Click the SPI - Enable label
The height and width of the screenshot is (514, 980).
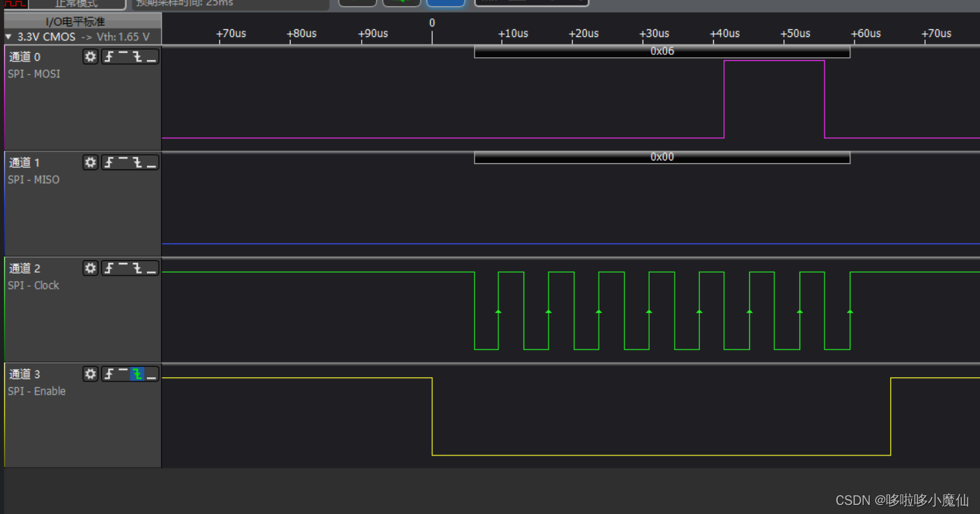click(37, 391)
